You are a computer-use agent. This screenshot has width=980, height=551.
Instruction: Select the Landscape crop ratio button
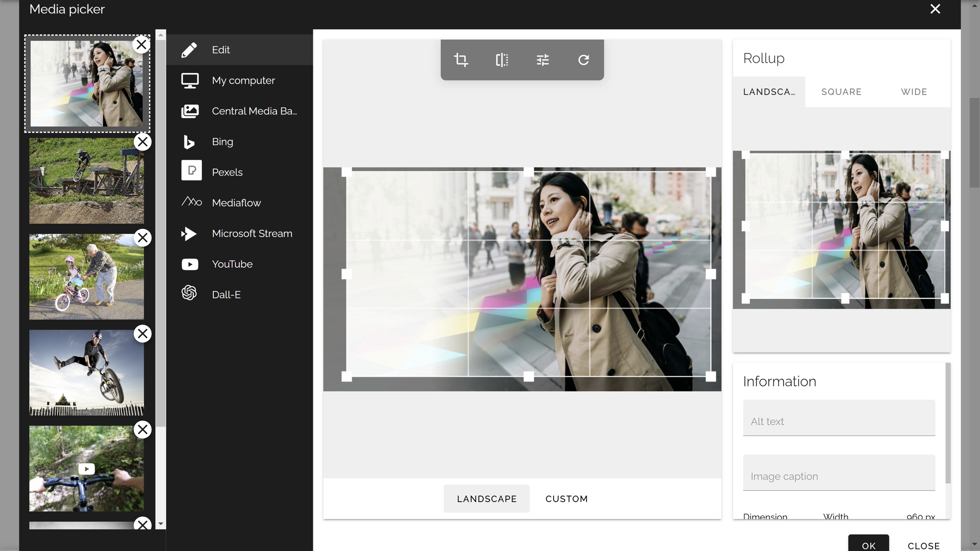click(x=487, y=499)
